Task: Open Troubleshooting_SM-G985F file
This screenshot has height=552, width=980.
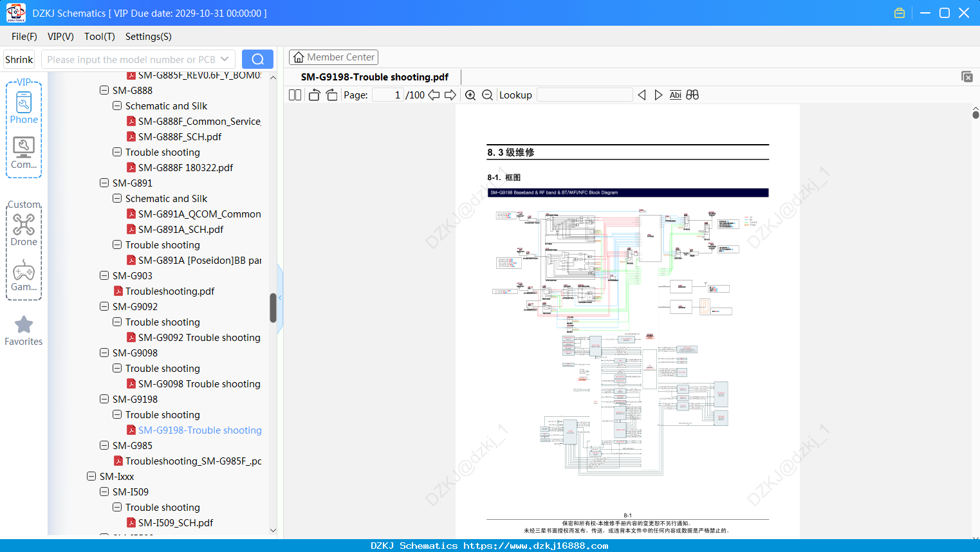Action: point(193,461)
